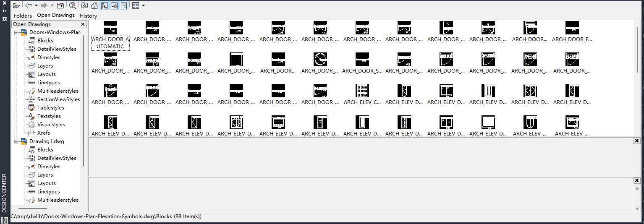Toggle the Tree View pane button

point(104,5)
